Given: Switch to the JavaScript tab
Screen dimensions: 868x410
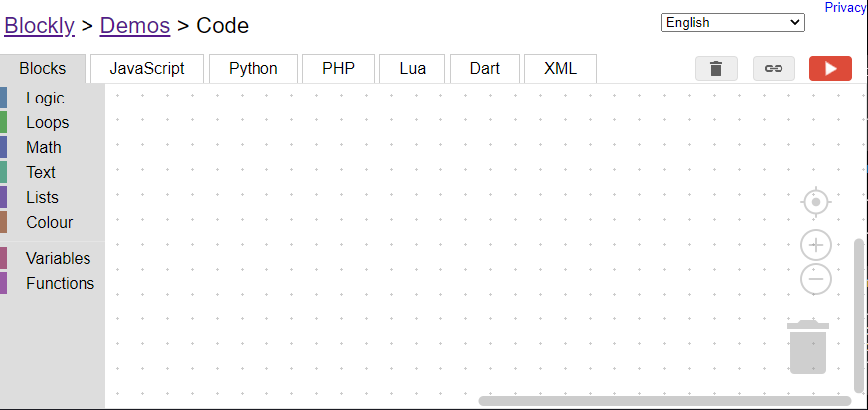Looking at the screenshot, I should pyautogui.click(x=147, y=69).
